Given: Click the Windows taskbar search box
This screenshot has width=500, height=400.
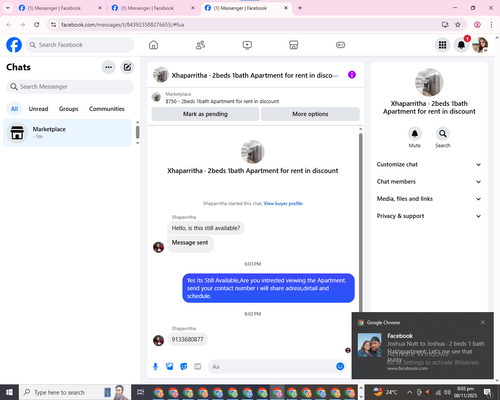Looking at the screenshot, I should [x=75, y=392].
